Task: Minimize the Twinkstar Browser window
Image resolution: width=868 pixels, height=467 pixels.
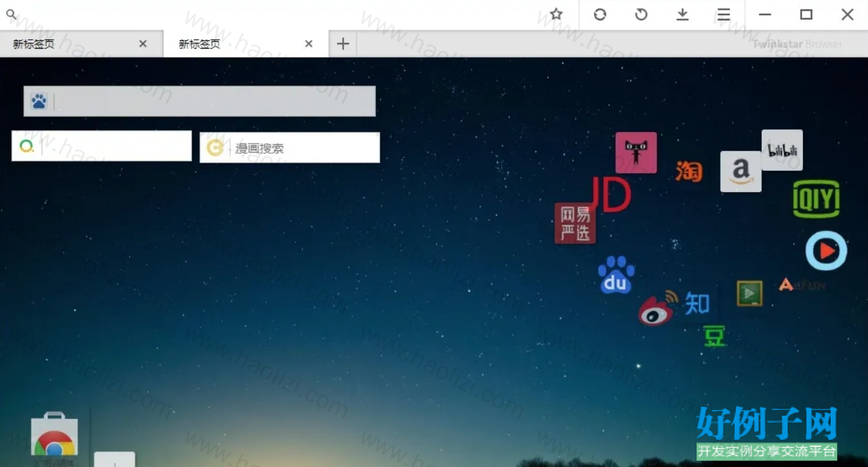Action: (765, 14)
